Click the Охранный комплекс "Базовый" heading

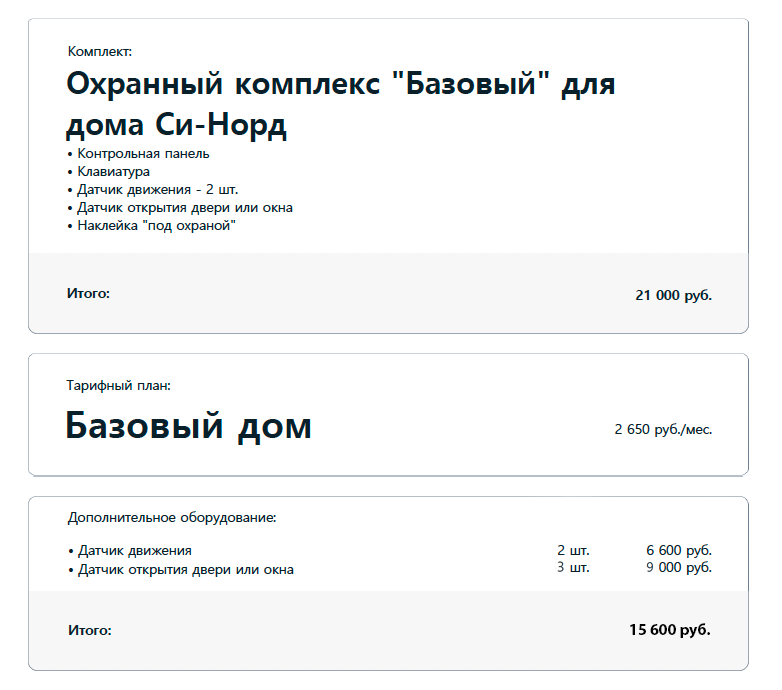(x=340, y=105)
